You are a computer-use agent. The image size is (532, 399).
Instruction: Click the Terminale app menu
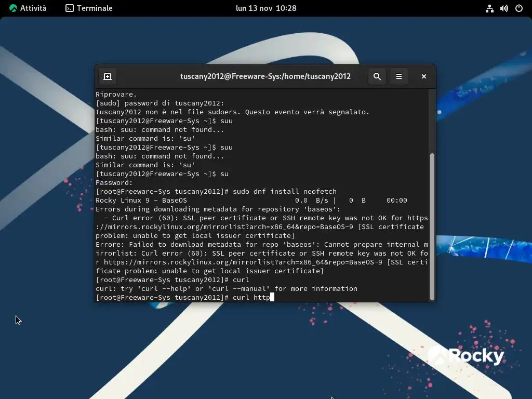click(x=89, y=8)
